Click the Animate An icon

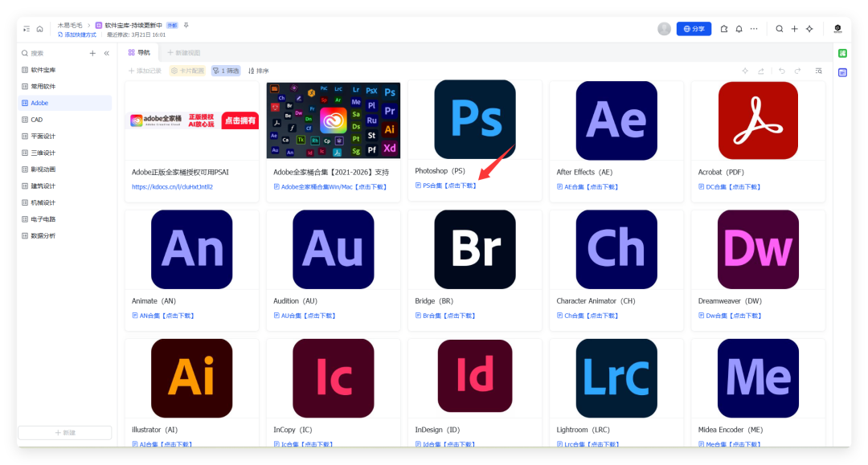click(191, 249)
